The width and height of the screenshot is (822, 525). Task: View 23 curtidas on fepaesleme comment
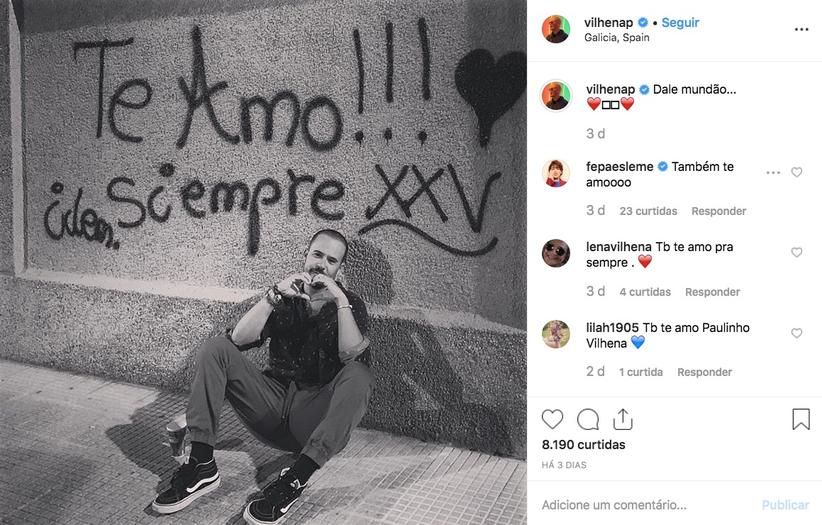tap(648, 211)
